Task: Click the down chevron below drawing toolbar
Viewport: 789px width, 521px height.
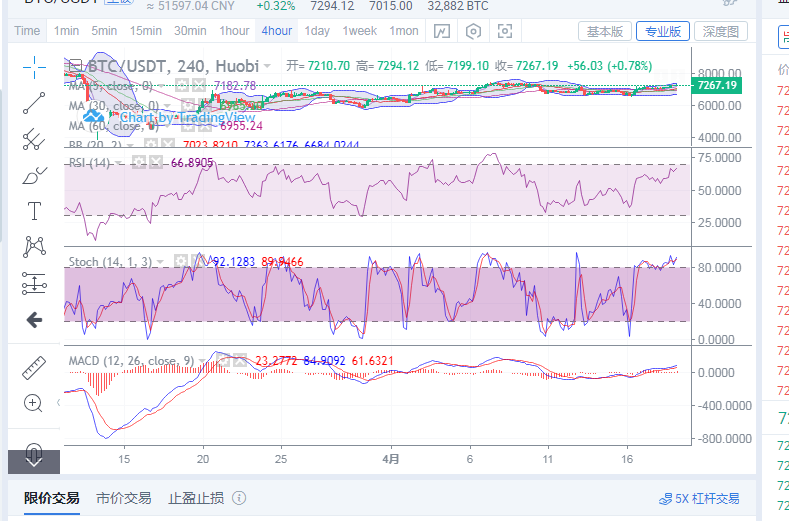Action: pos(34,462)
